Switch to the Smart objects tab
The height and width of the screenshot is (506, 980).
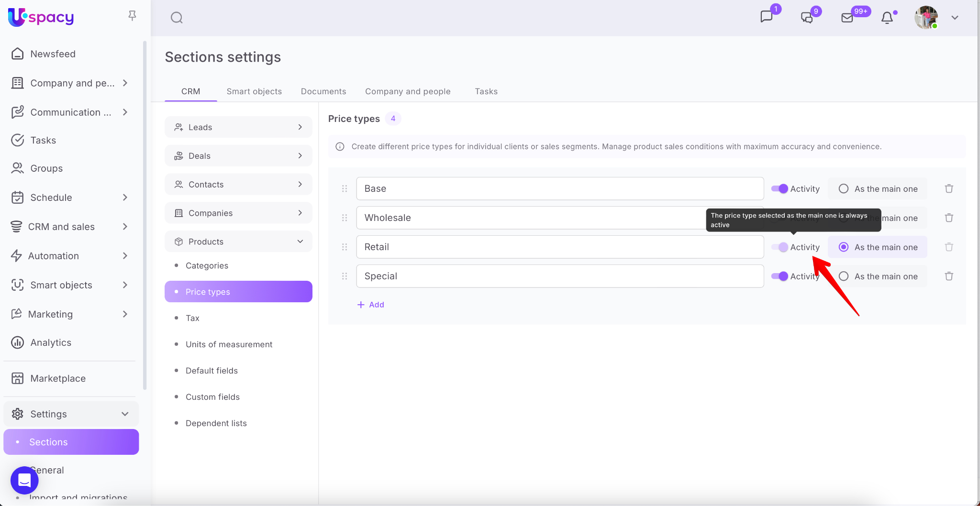point(254,91)
